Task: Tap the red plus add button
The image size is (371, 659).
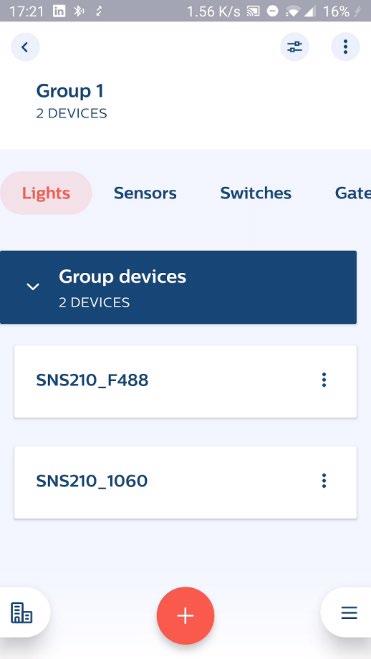Action: click(x=185, y=616)
